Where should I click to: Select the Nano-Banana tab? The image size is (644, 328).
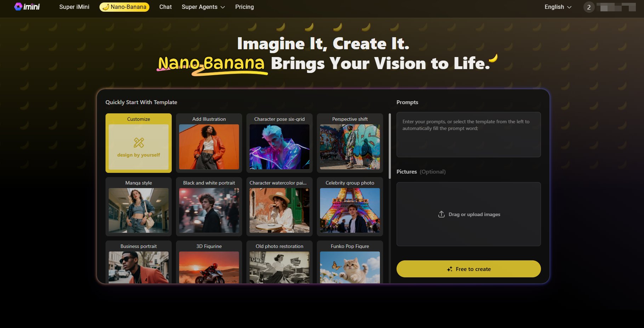pyautogui.click(x=124, y=7)
